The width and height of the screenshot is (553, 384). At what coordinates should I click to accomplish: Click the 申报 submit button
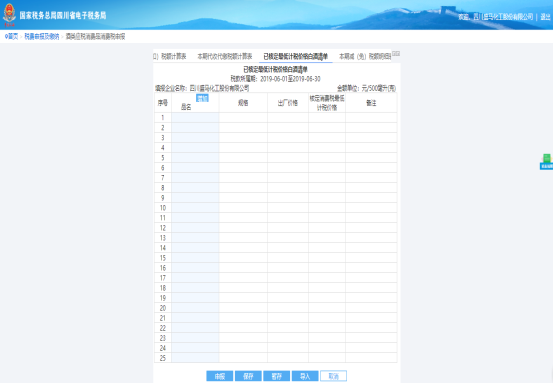point(220,376)
